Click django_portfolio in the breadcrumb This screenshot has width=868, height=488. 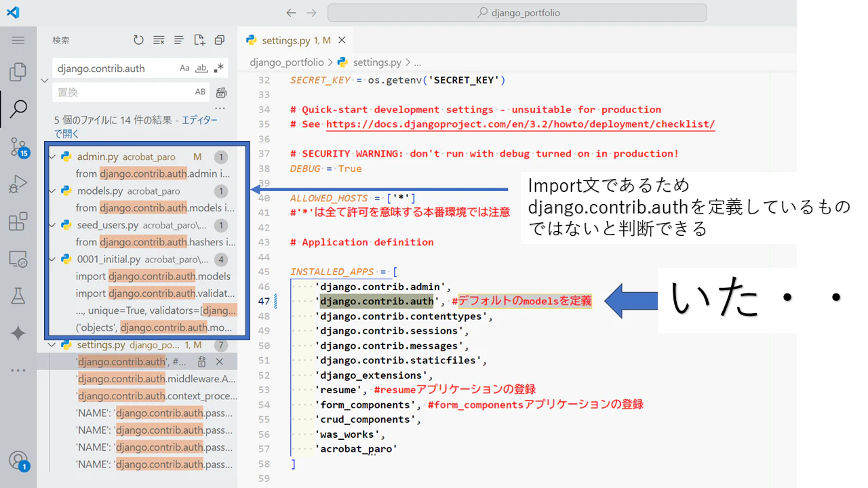[x=287, y=62]
